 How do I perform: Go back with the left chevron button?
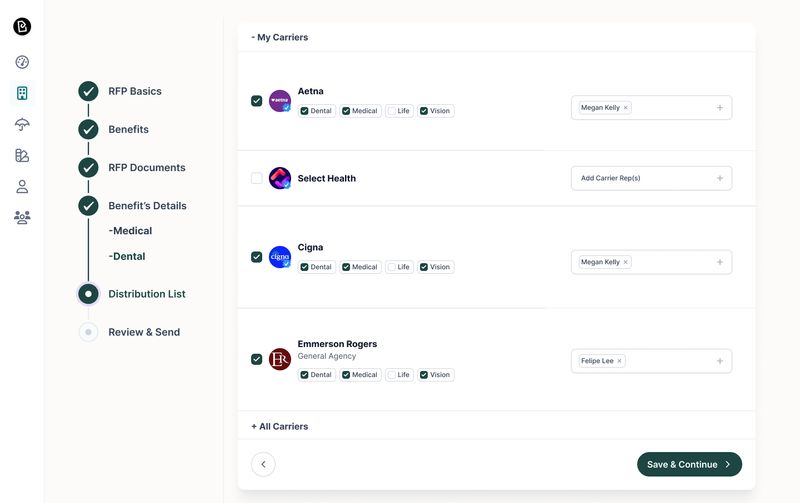click(x=263, y=464)
